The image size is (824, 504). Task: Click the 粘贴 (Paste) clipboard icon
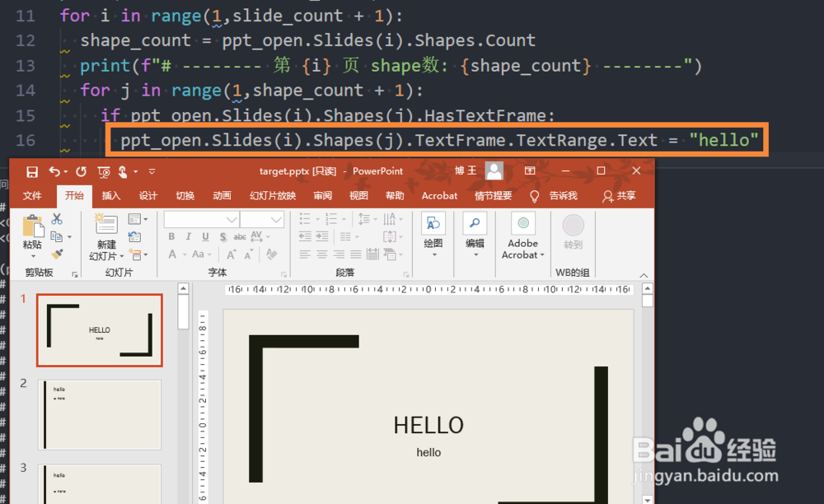pyautogui.click(x=33, y=226)
